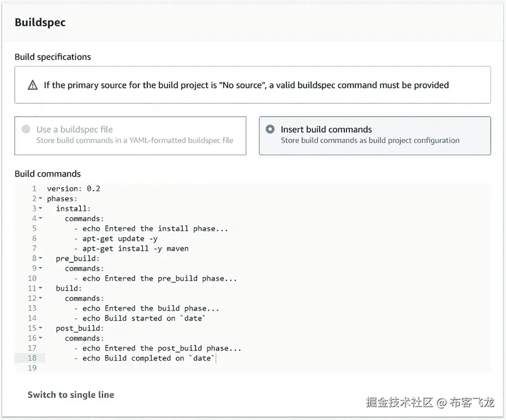The width and height of the screenshot is (506, 420).
Task: Select the "Insert build commands" radio button
Action: (270, 129)
